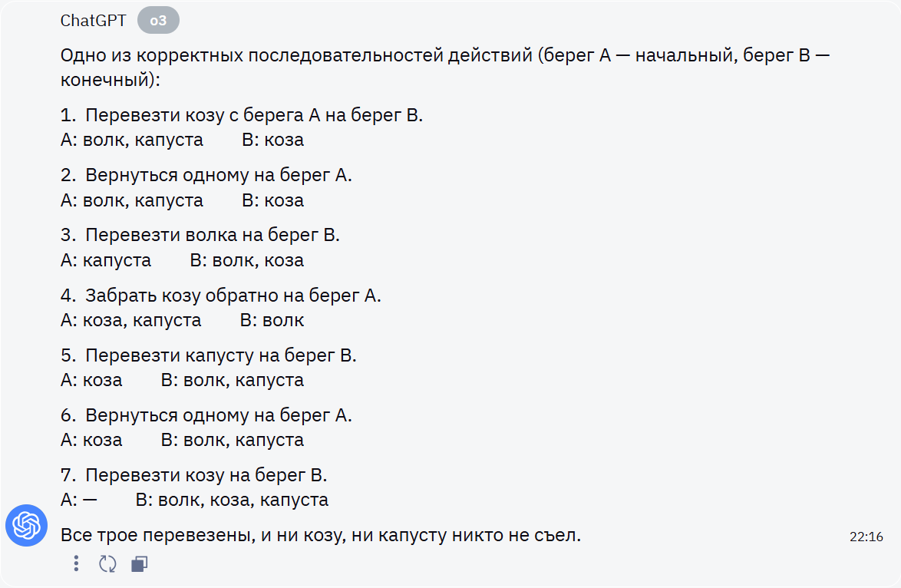The width and height of the screenshot is (901, 588).
Task: Click the final state 'В: волк, коза, капуста'
Action: click(x=232, y=500)
